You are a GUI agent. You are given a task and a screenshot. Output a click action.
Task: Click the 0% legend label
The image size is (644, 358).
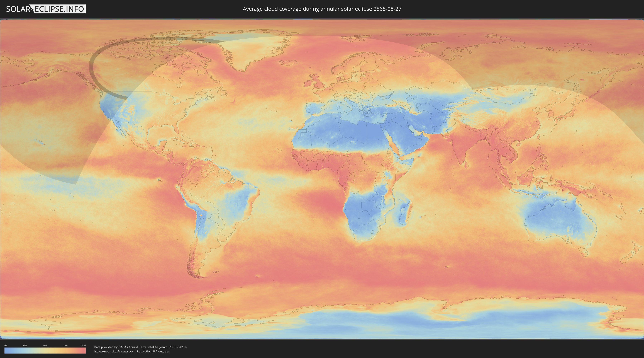(x=6, y=345)
